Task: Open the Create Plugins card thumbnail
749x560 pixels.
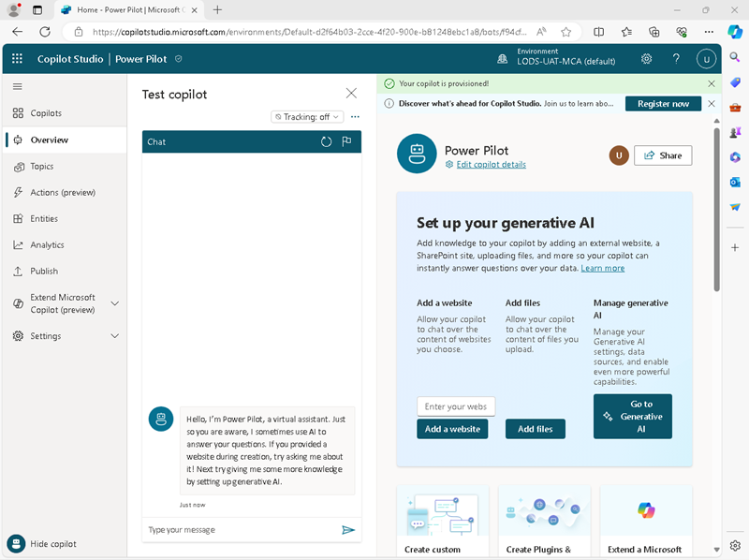Action: click(x=544, y=511)
